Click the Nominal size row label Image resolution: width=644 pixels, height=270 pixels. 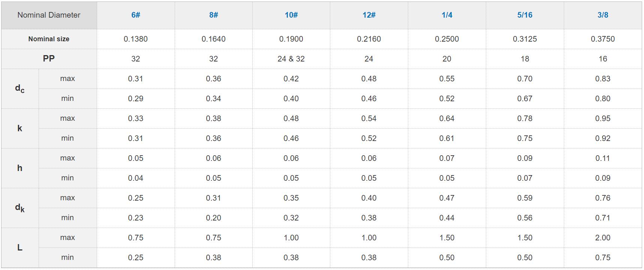point(49,39)
